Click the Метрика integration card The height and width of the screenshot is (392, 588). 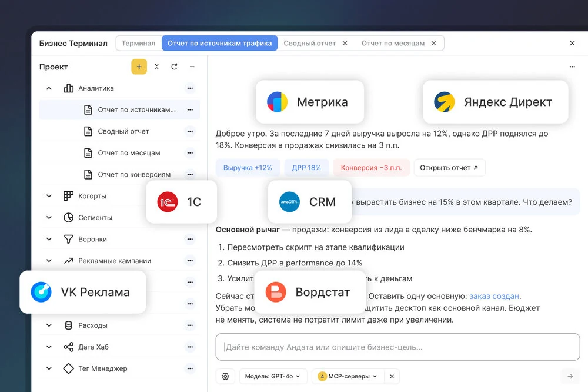click(310, 102)
